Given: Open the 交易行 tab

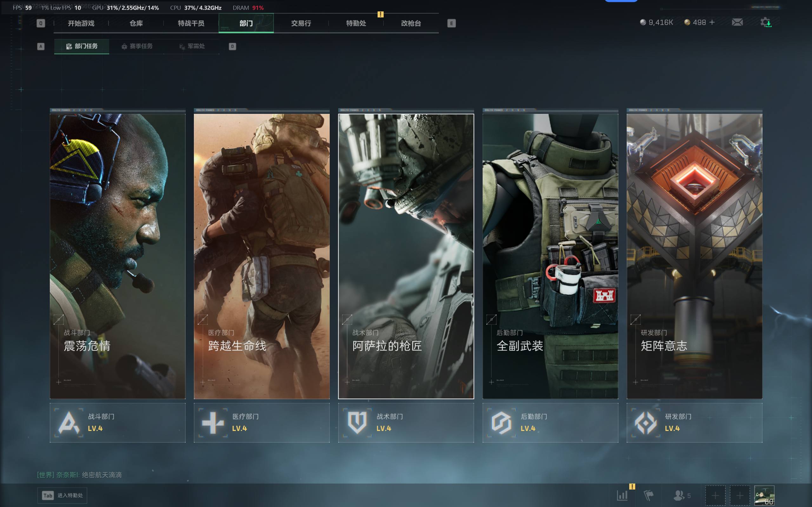Looking at the screenshot, I should tap(301, 23).
